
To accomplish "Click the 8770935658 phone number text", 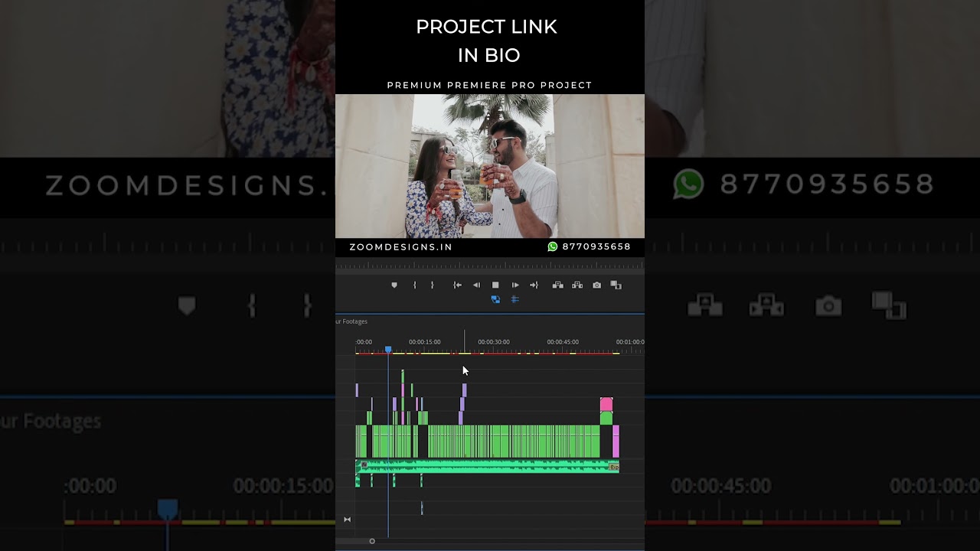I will point(596,246).
